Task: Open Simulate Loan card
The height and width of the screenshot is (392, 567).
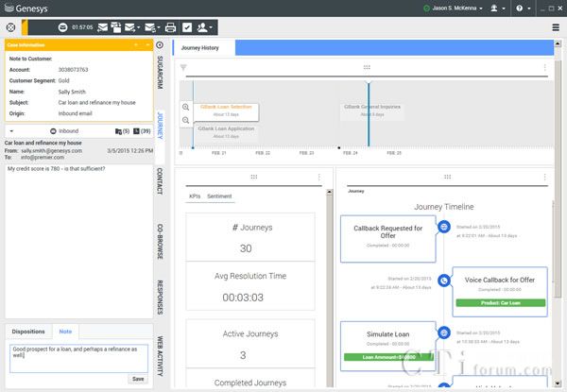Action: click(x=387, y=346)
